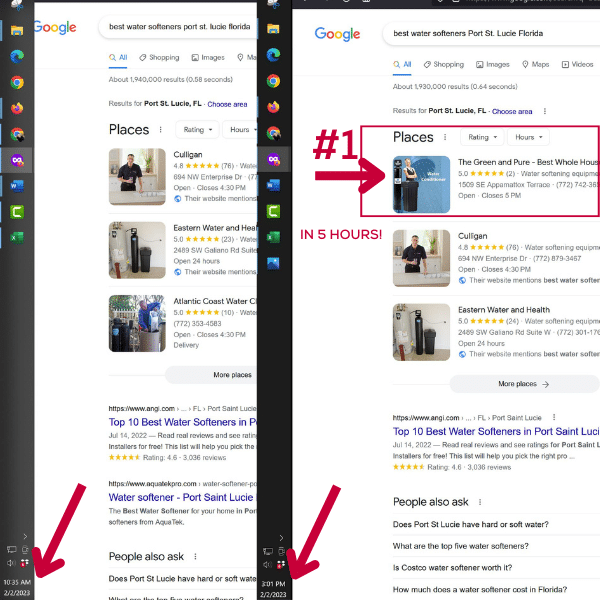Open 'Top 10 Best Water Softeners' link in right window
This screenshot has height=600, width=600.
pyautogui.click(x=496, y=432)
